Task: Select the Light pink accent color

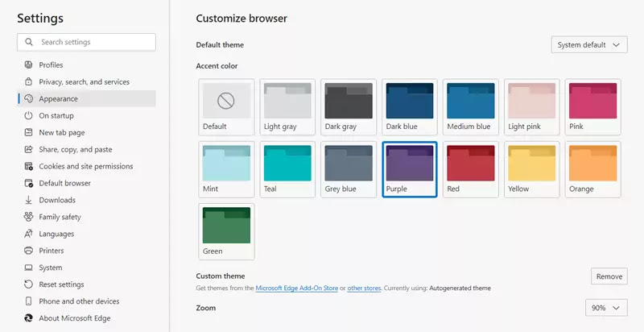Action: click(531, 107)
